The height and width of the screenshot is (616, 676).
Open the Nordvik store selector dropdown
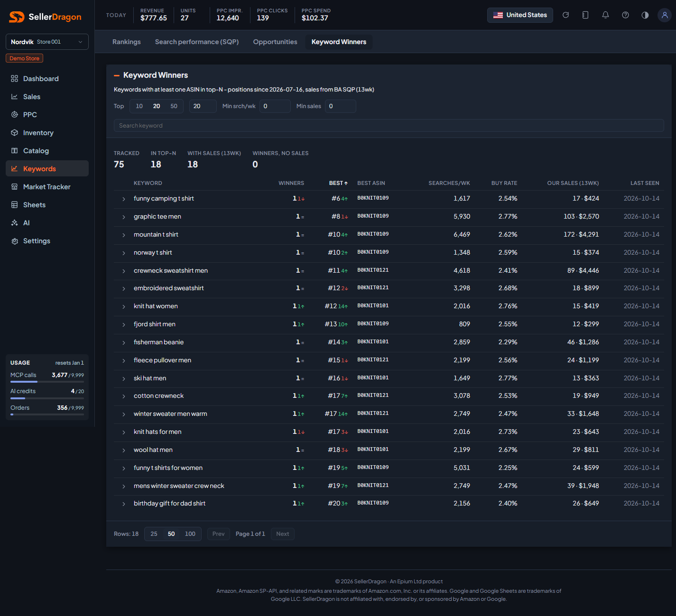pos(47,42)
